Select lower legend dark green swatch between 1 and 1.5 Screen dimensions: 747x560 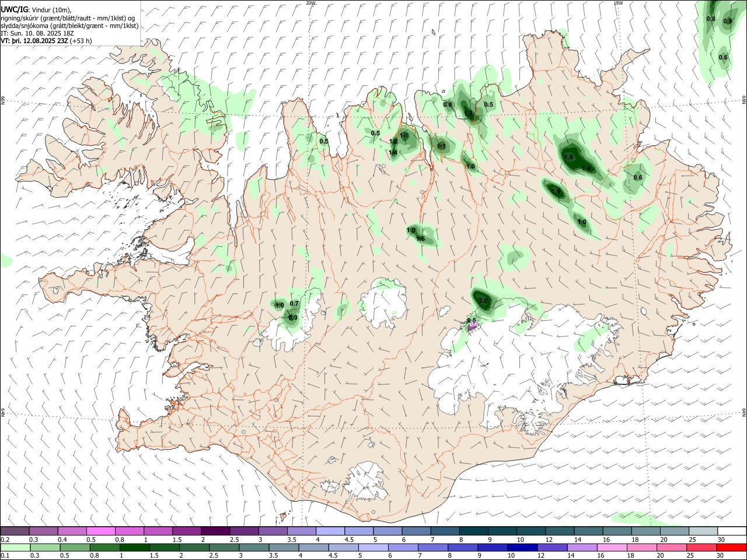tap(134, 547)
